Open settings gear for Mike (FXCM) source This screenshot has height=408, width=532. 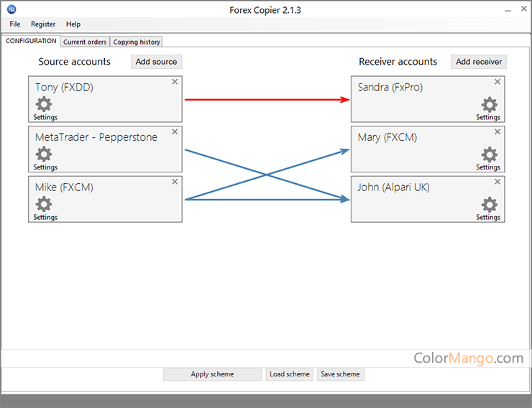(44, 204)
